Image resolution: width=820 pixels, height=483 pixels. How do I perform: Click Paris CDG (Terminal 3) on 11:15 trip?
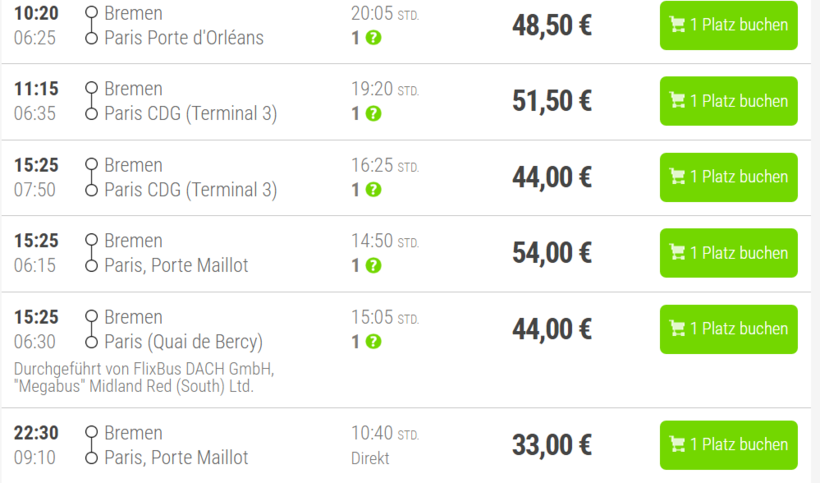[190, 114]
